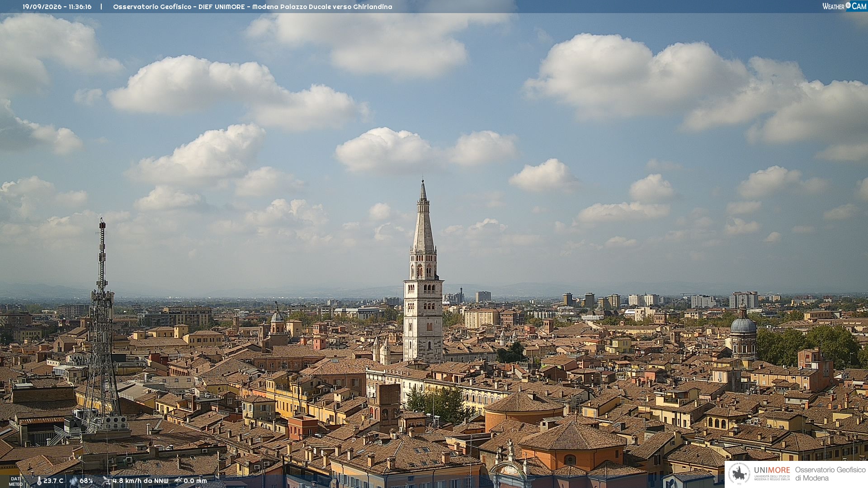
Task: Click the 4.8 km/h da NNW wind reading
Action: pos(141,481)
